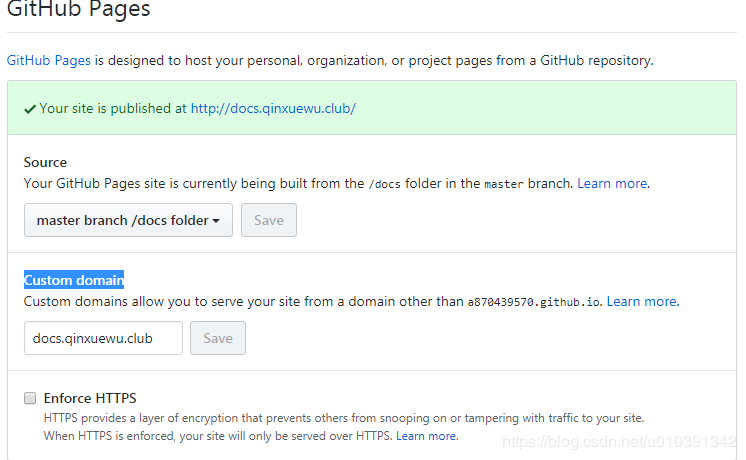Click Save button beside custom domain field
This screenshot has height=460, width=746.
(218, 338)
